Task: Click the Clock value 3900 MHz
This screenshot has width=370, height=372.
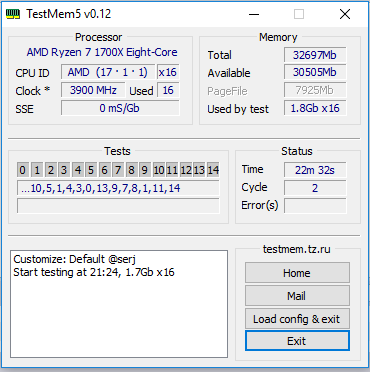Action: (93, 90)
